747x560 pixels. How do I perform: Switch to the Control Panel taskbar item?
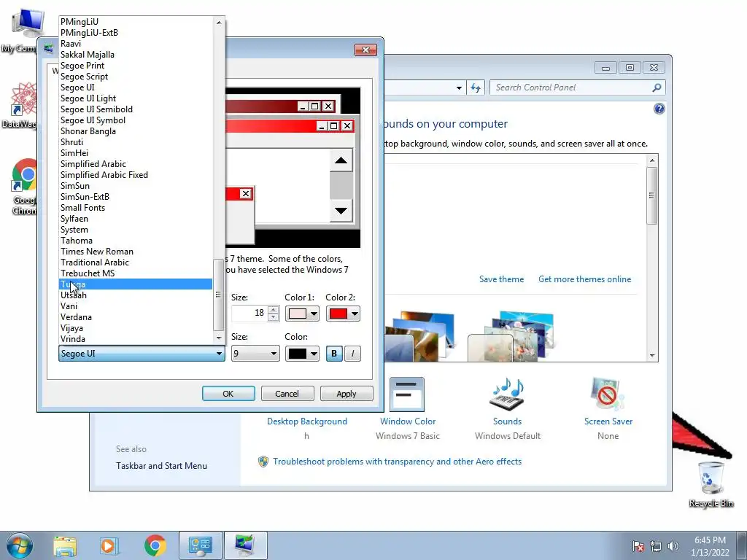pyautogui.click(x=200, y=545)
